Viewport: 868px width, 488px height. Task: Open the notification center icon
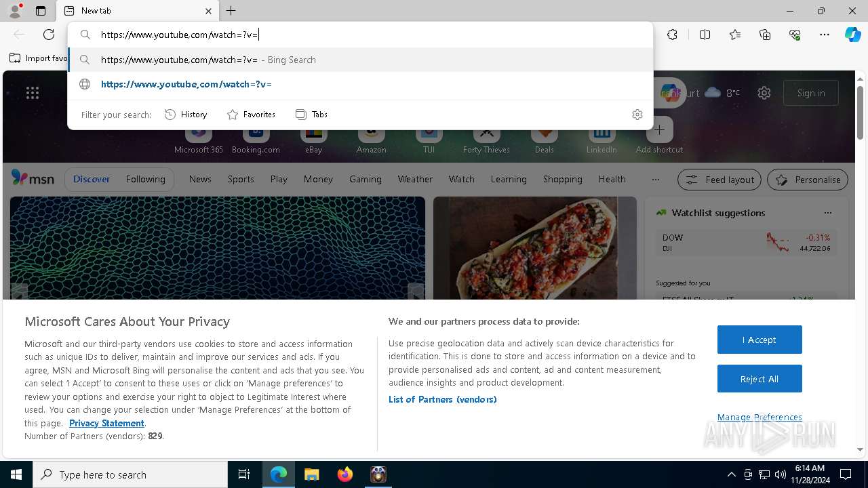(x=846, y=474)
